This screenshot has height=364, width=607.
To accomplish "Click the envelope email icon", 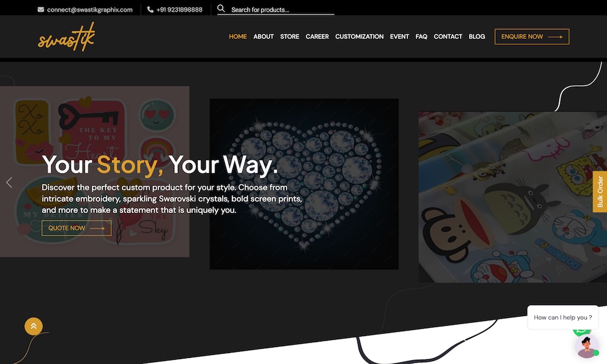I will (x=41, y=10).
